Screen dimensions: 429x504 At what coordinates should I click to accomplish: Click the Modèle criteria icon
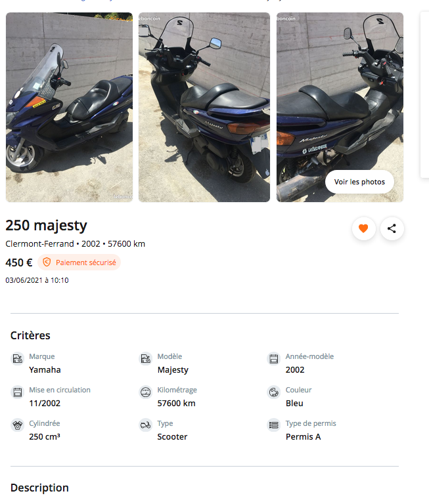point(146,359)
